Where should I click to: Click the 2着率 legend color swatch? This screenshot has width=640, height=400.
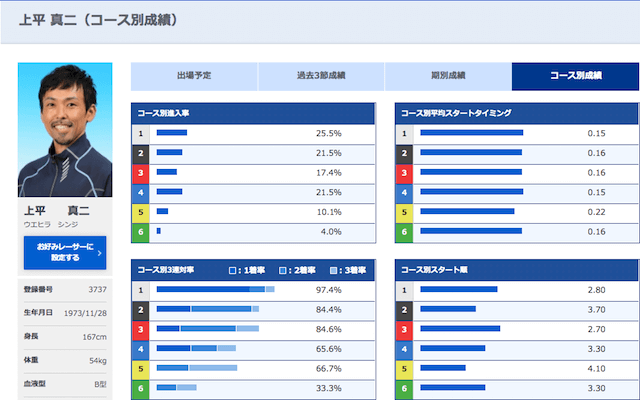pos(284,271)
